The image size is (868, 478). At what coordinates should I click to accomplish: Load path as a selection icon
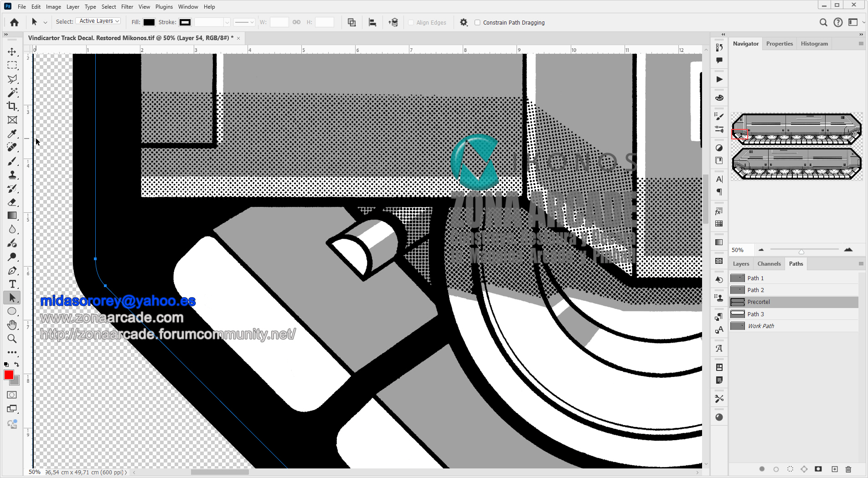(x=790, y=469)
